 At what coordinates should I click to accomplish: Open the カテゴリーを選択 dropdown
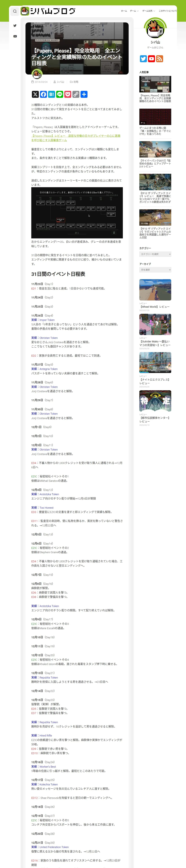[155, 254]
